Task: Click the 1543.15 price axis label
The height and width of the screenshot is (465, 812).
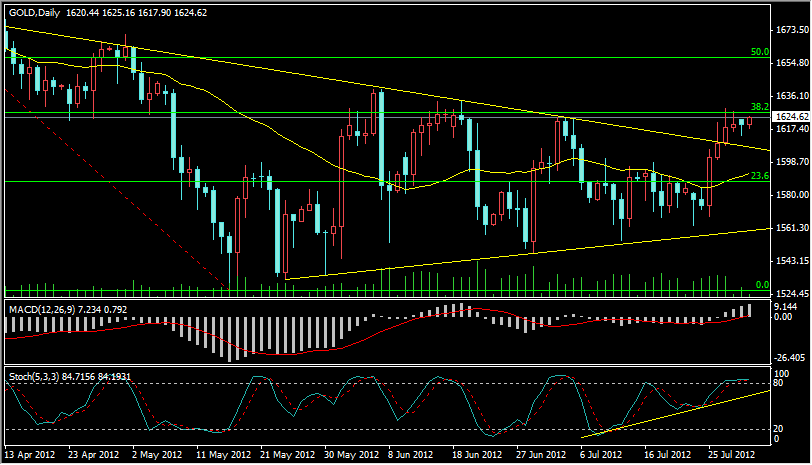Action: point(792,260)
